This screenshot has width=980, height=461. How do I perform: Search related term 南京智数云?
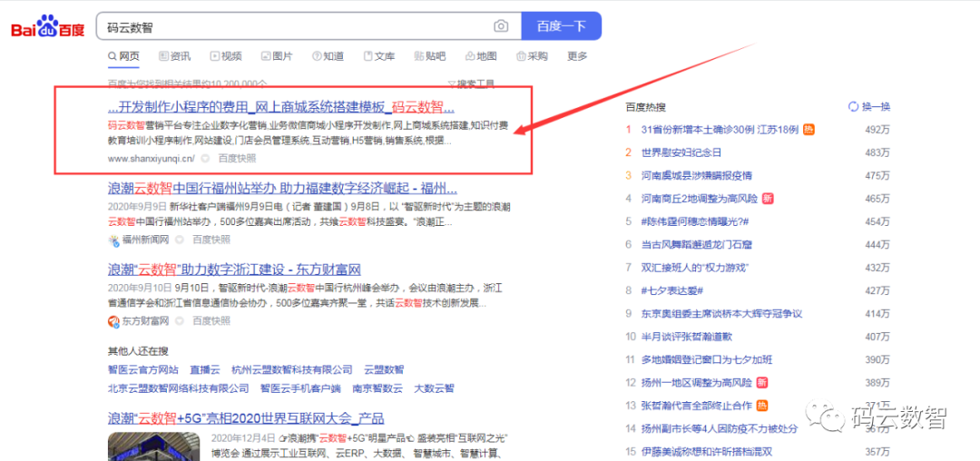[x=377, y=388]
